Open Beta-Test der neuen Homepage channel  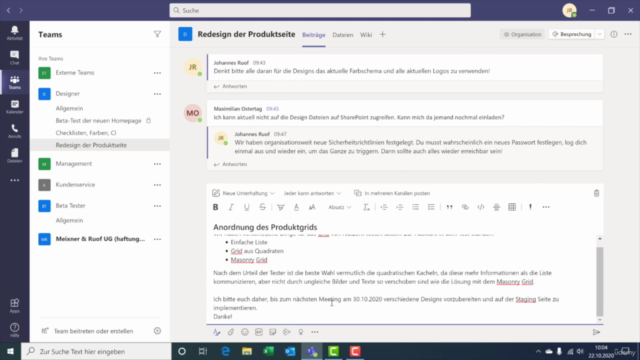click(98, 120)
